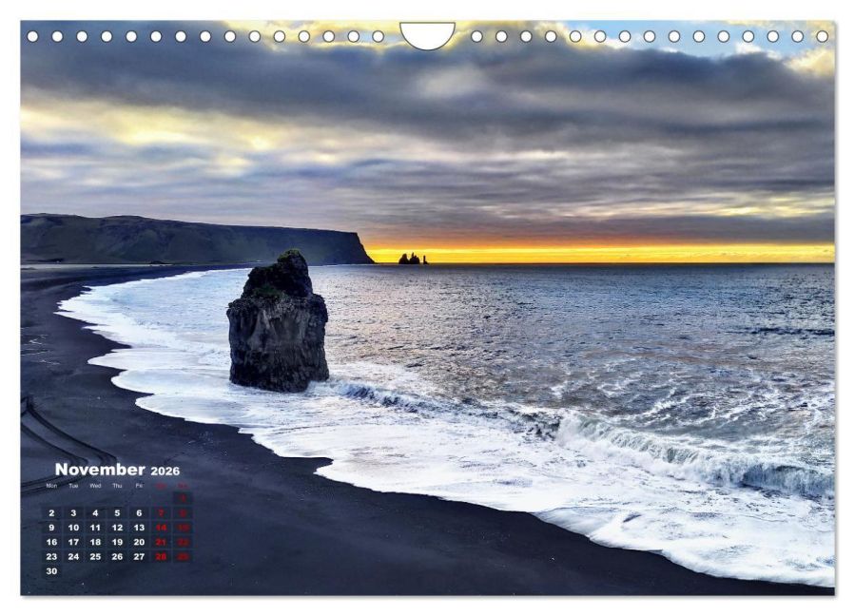Select date 3 in the calendar
The height and width of the screenshot is (616, 855).
click(x=73, y=513)
